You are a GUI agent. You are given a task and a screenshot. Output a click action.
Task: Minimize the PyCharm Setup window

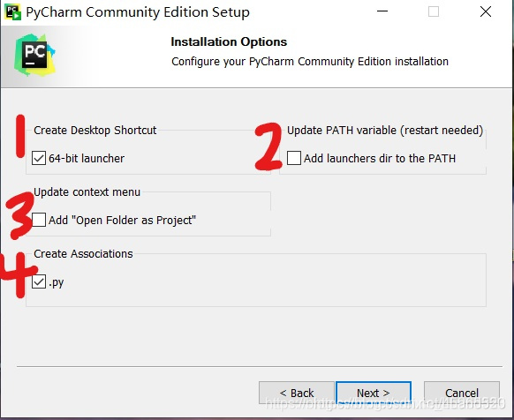tap(382, 11)
